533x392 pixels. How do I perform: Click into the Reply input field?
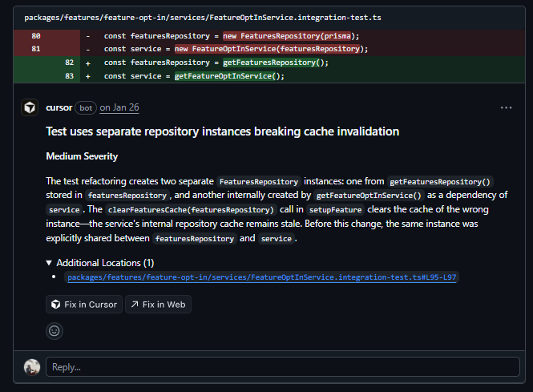283,367
